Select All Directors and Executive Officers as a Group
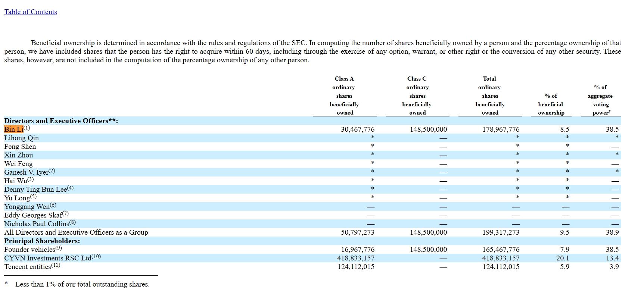 [x=76, y=232]
